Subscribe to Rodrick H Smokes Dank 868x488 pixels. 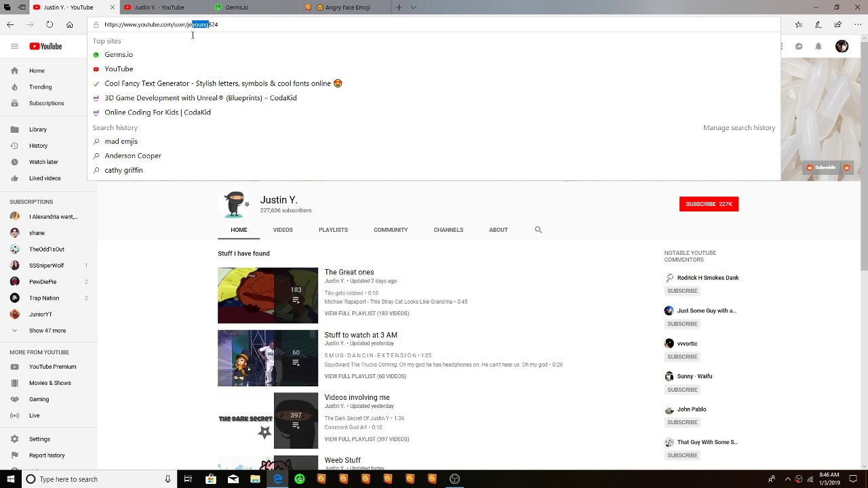tap(682, 291)
